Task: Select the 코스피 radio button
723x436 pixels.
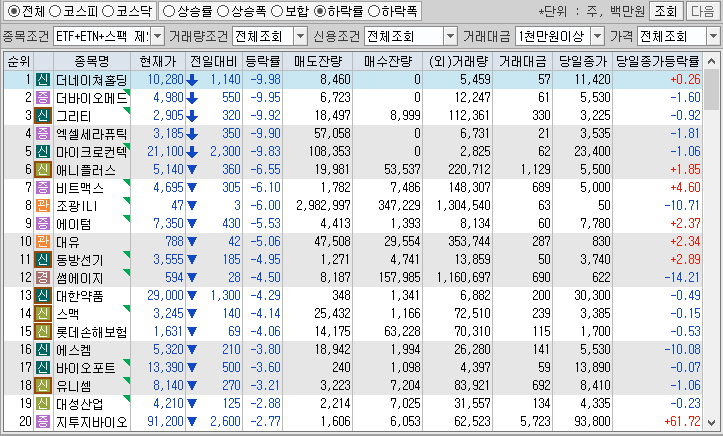Action: point(55,11)
